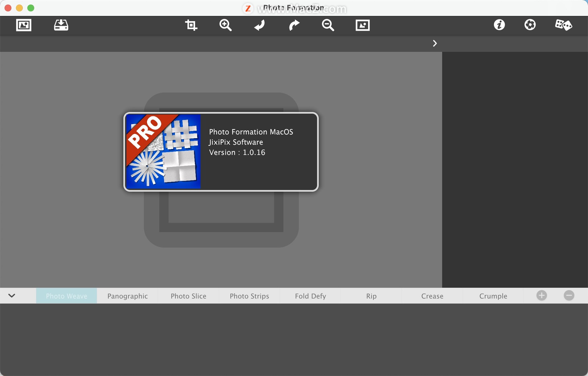The image size is (588, 376).
Task: Redo the last action
Action: click(294, 25)
